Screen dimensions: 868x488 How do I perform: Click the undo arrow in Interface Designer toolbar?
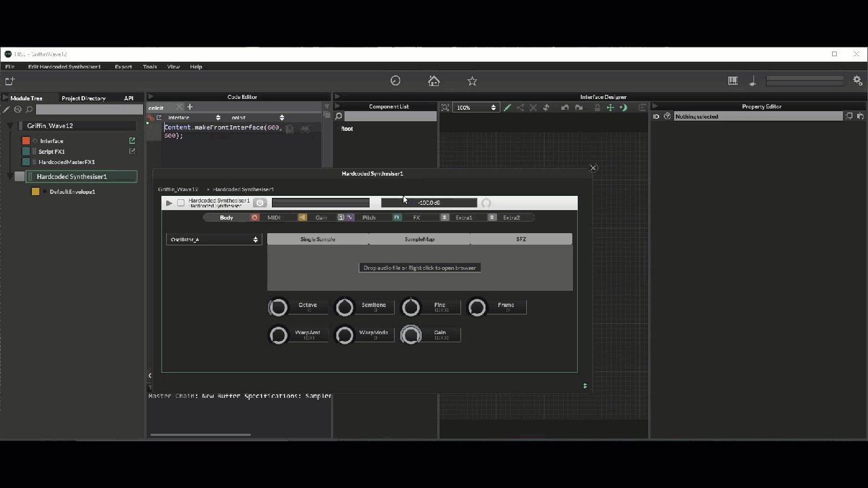(x=565, y=107)
